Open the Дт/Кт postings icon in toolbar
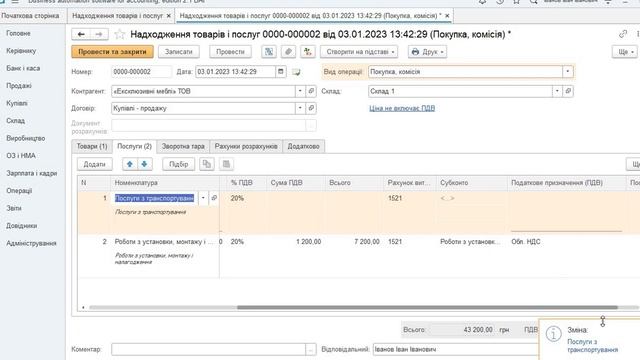Screen dimensions: 640x360 pyautogui.click(x=269, y=52)
